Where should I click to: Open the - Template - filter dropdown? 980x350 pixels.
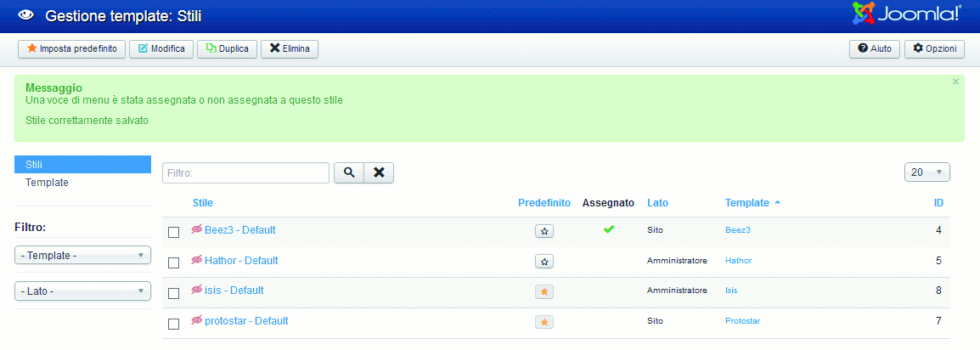coord(82,255)
